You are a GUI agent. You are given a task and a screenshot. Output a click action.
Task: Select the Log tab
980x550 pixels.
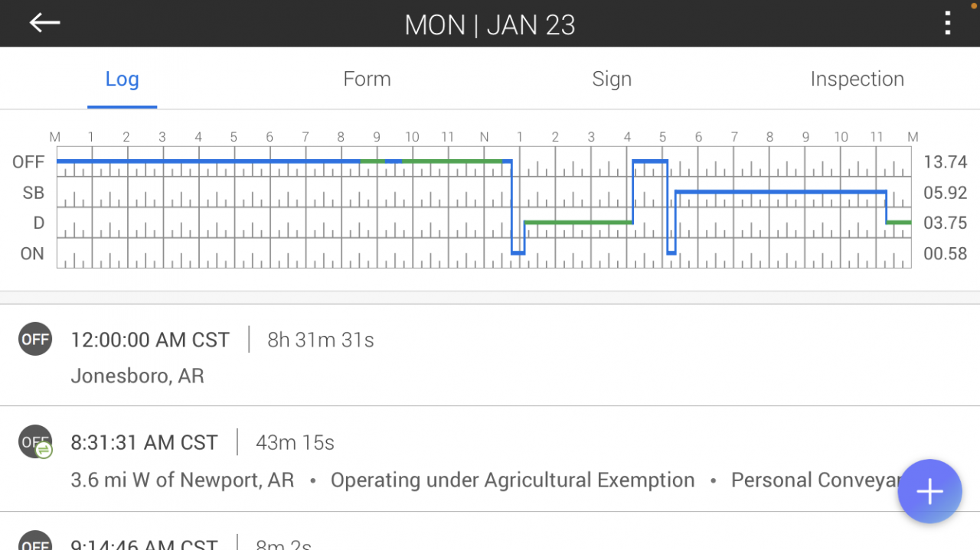click(x=122, y=79)
